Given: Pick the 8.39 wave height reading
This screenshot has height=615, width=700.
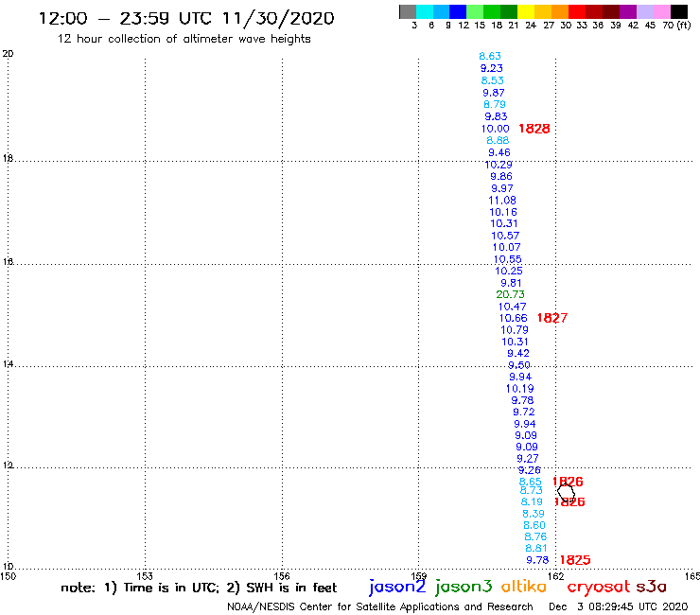Looking at the screenshot, I should coord(534,514).
